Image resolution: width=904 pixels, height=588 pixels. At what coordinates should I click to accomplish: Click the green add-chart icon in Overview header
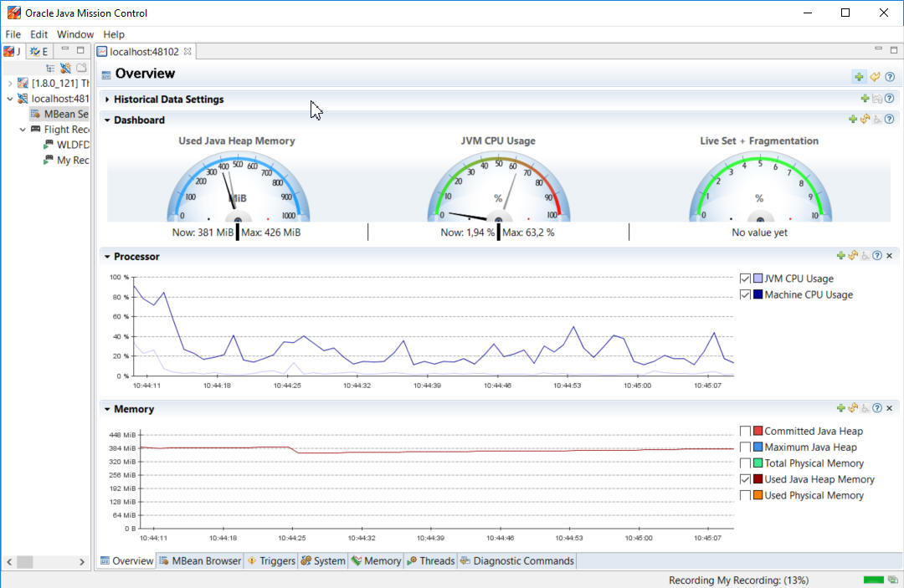coord(859,77)
